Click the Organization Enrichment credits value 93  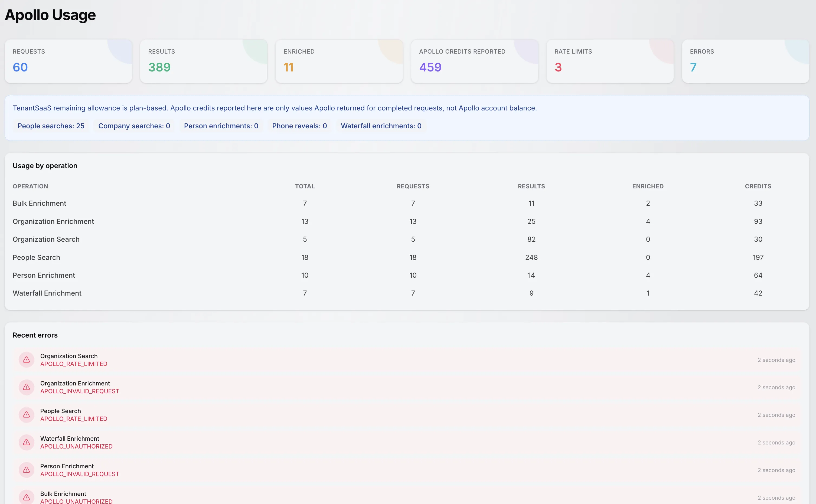coord(758,221)
